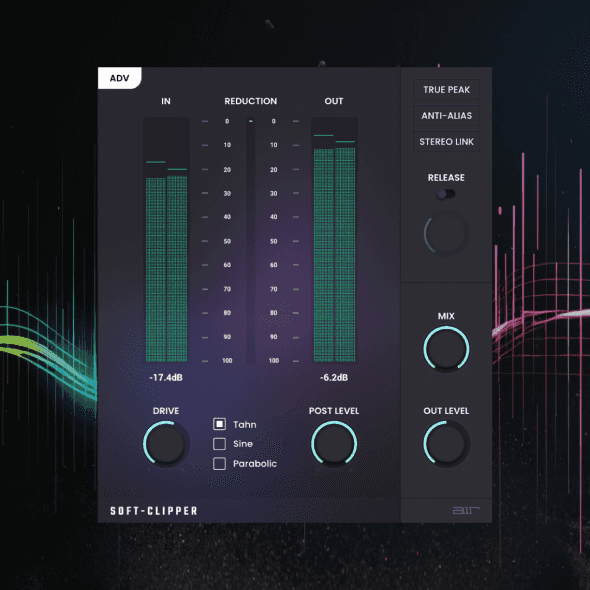Enable the TRUE PEAK button
The width and height of the screenshot is (590, 590).
(x=446, y=90)
